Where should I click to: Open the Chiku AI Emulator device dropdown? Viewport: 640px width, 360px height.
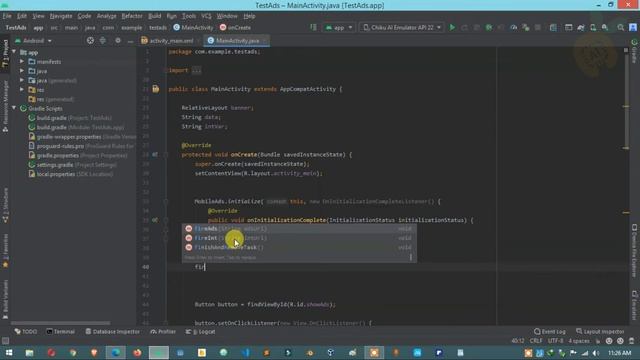pos(402,27)
